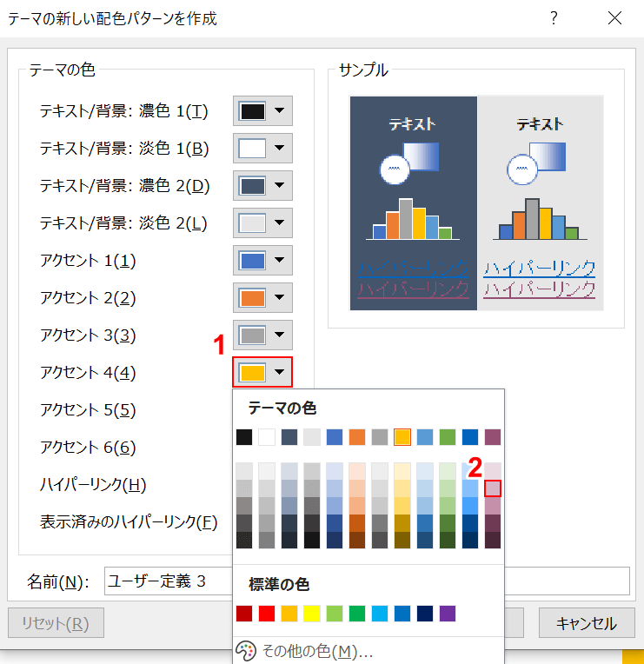Pick standard light blue color
The image size is (644, 664).
pyautogui.click(x=380, y=614)
